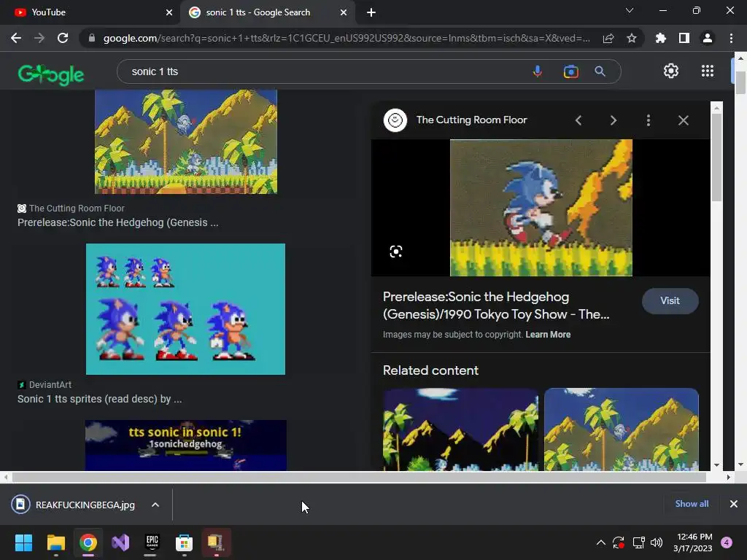
Task: Toggle the Chrome side panel
Action: [684, 38]
